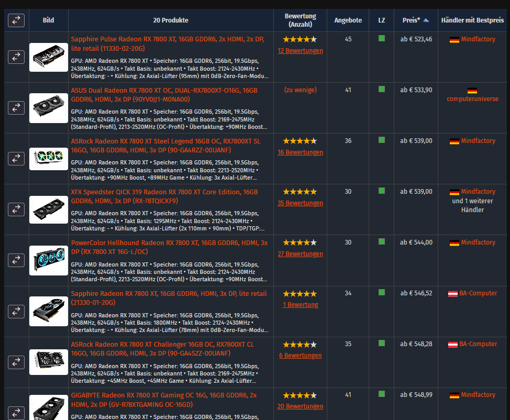Open computeruniverse dealer link
This screenshot has height=420, width=510.
click(472, 99)
